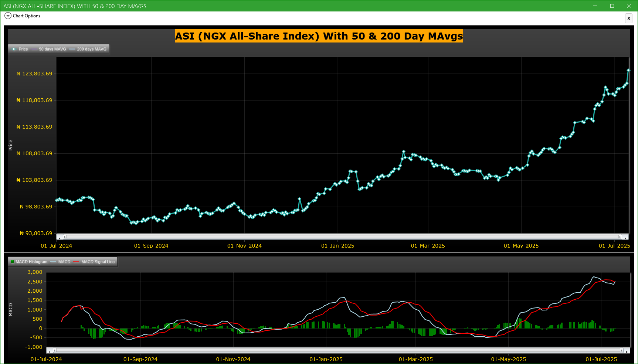Screen dimensions: 638x364
Task: Click the latest price data point at chart peak
Action: coord(628,70)
